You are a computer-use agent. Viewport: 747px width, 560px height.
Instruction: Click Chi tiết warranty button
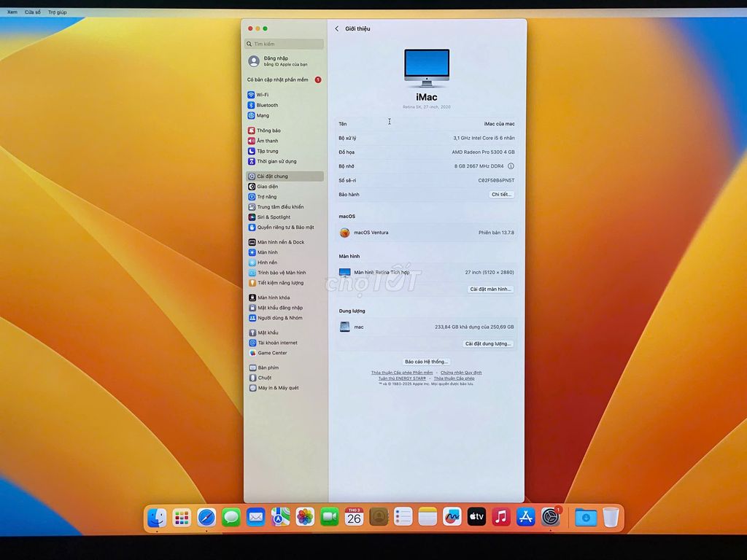pos(501,194)
